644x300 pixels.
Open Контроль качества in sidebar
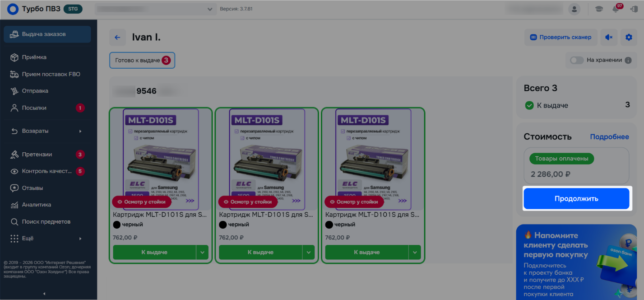click(x=47, y=171)
